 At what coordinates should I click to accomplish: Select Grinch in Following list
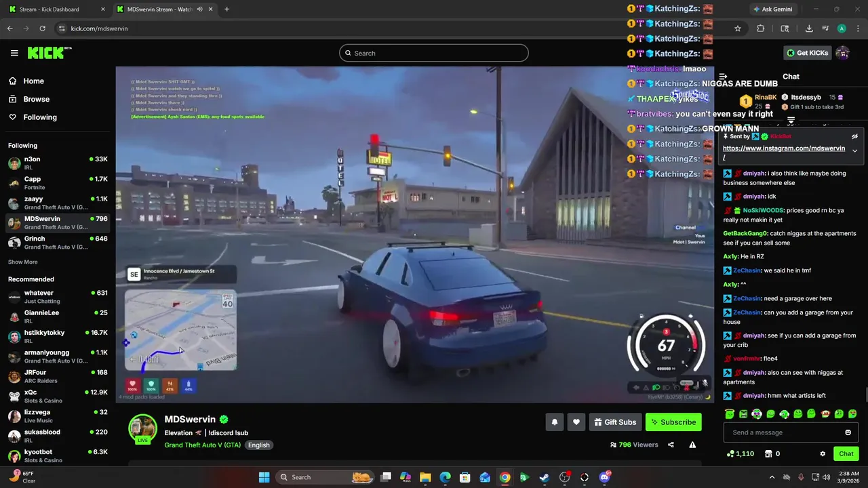pos(58,243)
